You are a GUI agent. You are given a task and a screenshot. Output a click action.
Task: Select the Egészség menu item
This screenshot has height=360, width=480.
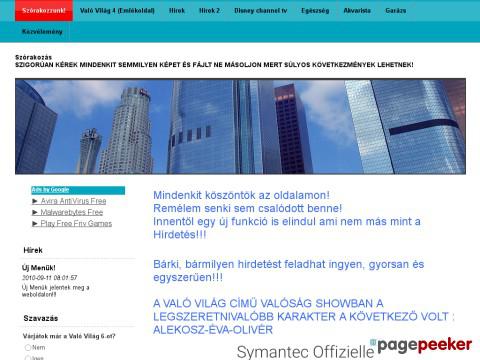315,11
